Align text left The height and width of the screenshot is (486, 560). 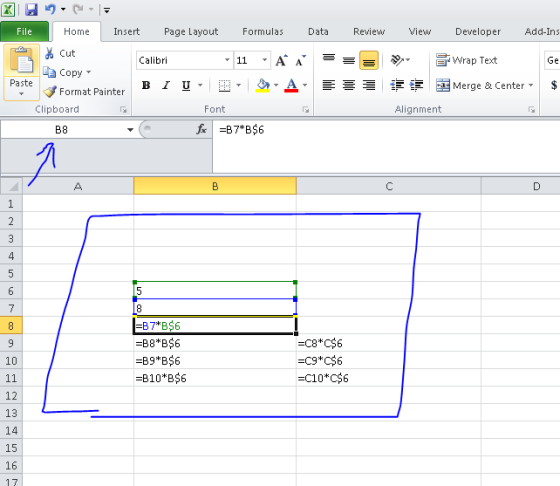(x=329, y=85)
